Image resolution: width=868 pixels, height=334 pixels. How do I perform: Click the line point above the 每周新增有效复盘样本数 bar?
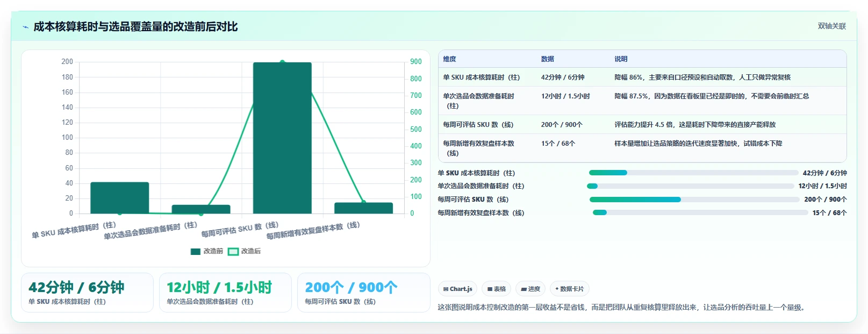(x=363, y=203)
